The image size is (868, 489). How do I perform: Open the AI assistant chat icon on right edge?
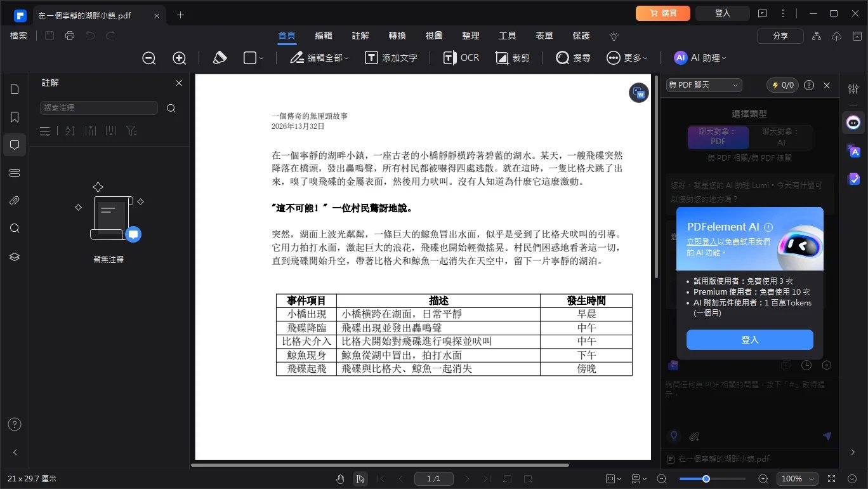(853, 123)
